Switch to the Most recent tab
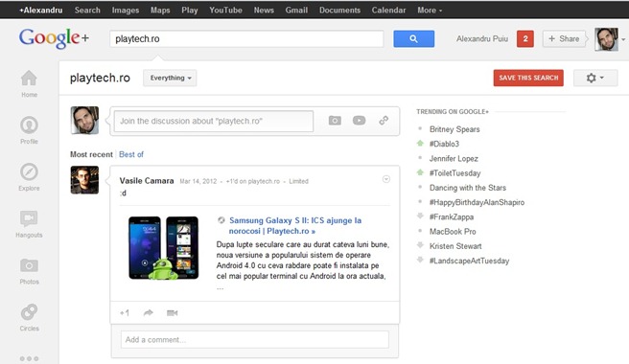 click(91, 154)
